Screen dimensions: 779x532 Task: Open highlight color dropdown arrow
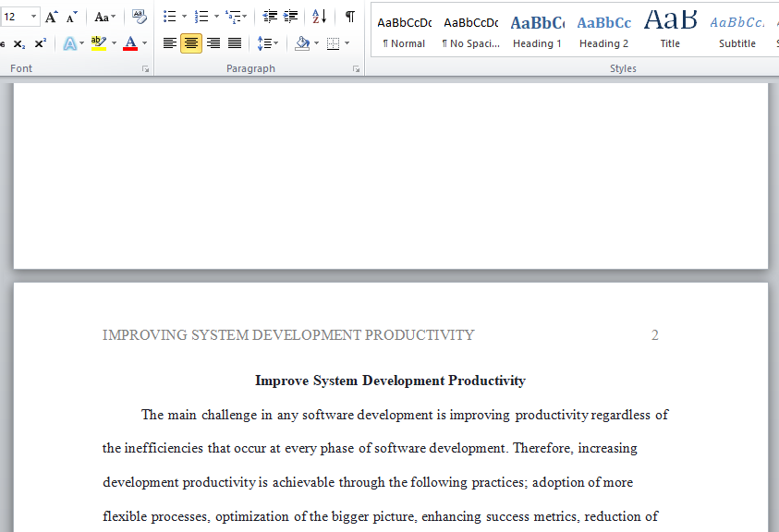114,43
